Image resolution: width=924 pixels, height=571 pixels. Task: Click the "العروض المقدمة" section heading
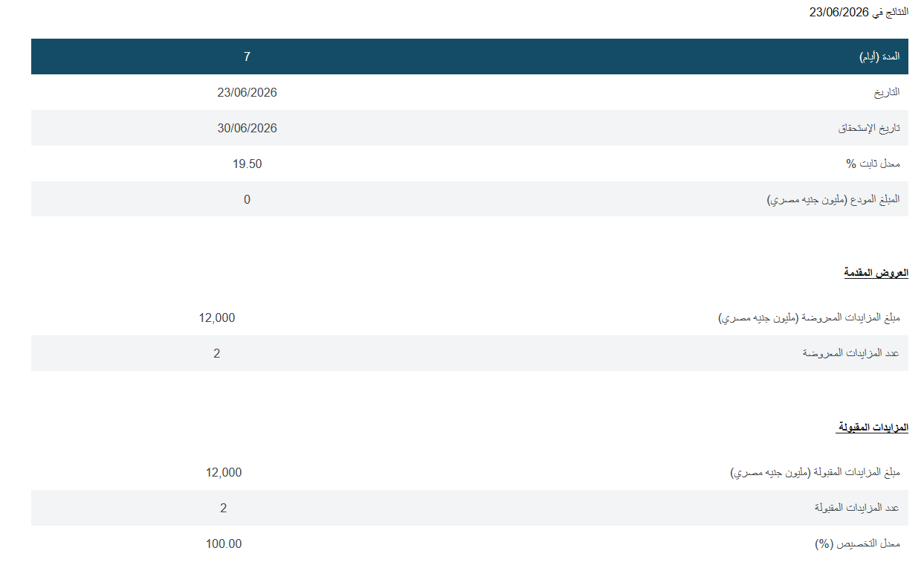click(876, 273)
